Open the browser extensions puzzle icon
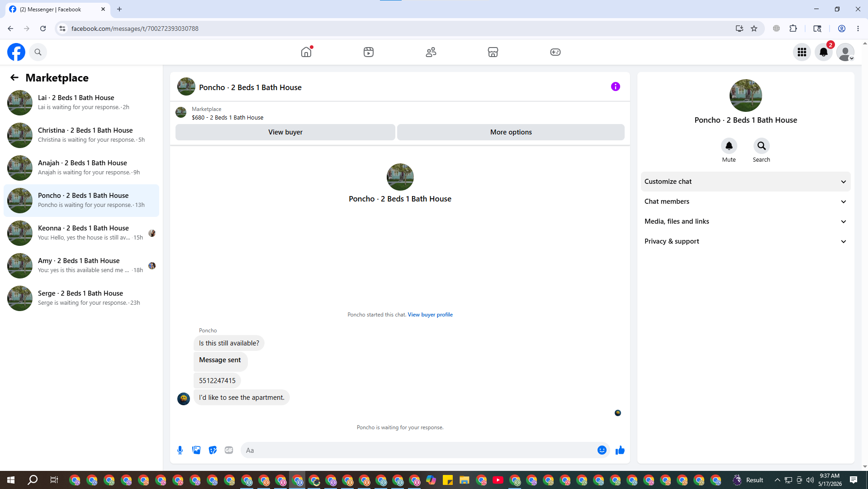The height and width of the screenshot is (489, 868). [x=793, y=29]
